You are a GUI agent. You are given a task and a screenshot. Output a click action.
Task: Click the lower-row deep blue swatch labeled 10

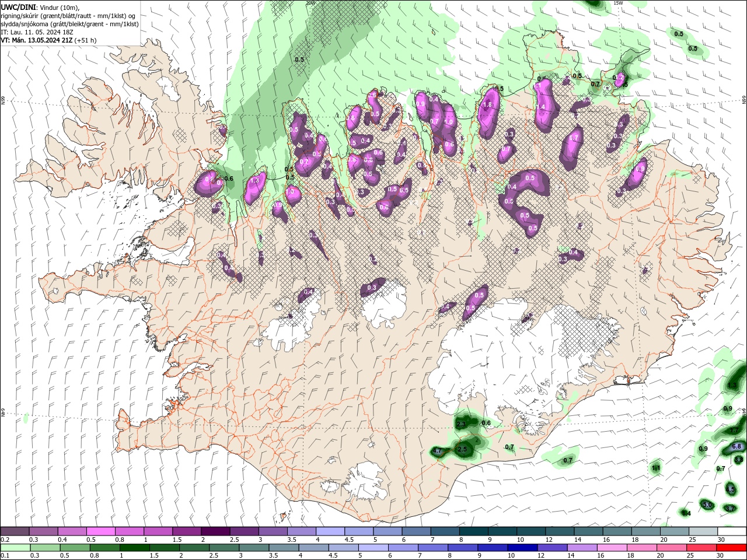click(x=522, y=548)
